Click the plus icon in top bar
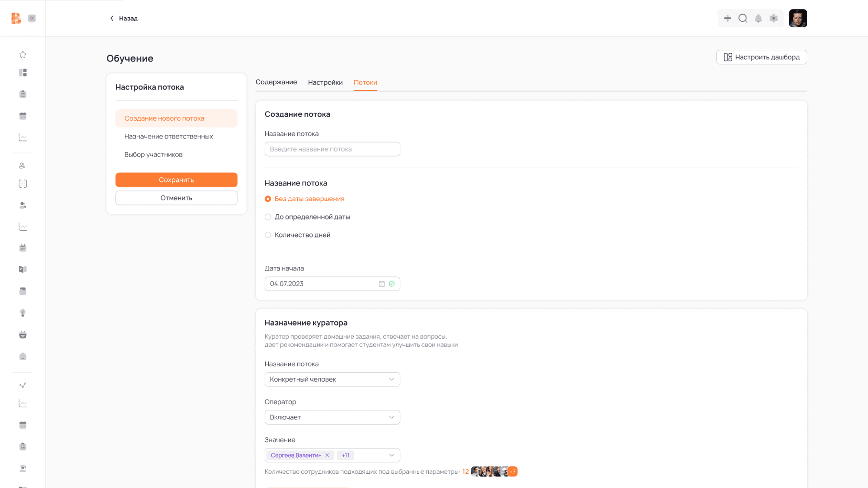 [x=727, y=18]
